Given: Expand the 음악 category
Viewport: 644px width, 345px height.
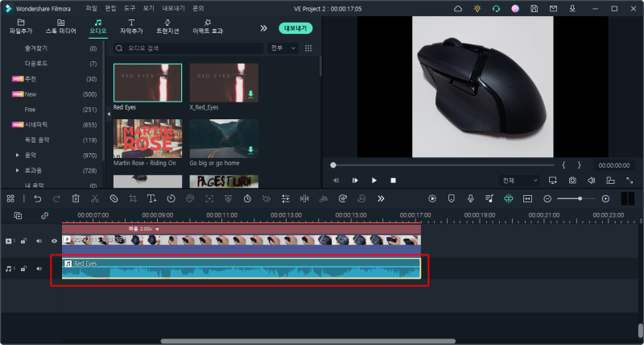Looking at the screenshot, I should click(17, 155).
